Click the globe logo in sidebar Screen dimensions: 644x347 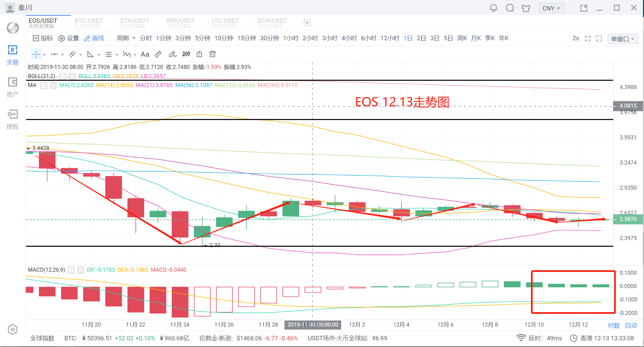[13, 27]
